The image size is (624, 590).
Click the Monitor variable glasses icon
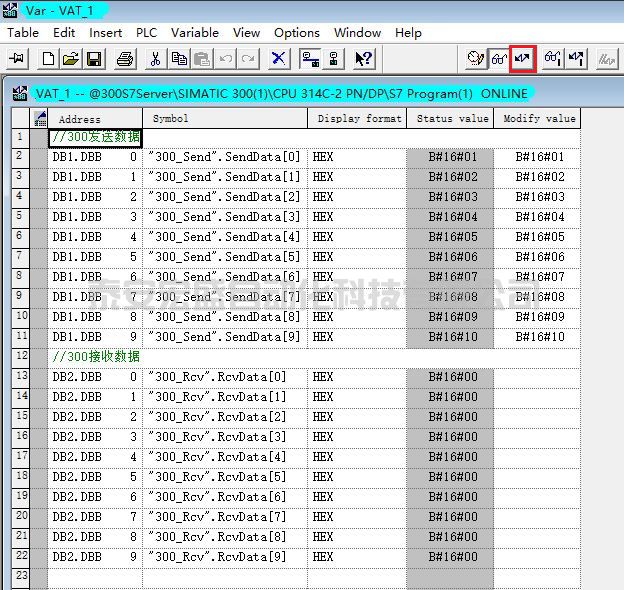[498, 59]
